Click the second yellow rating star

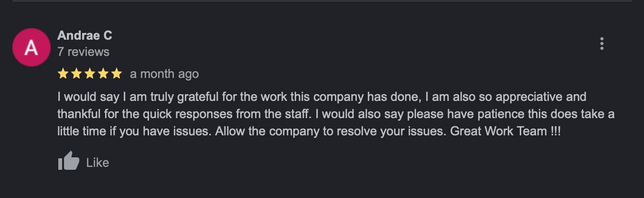click(76, 74)
